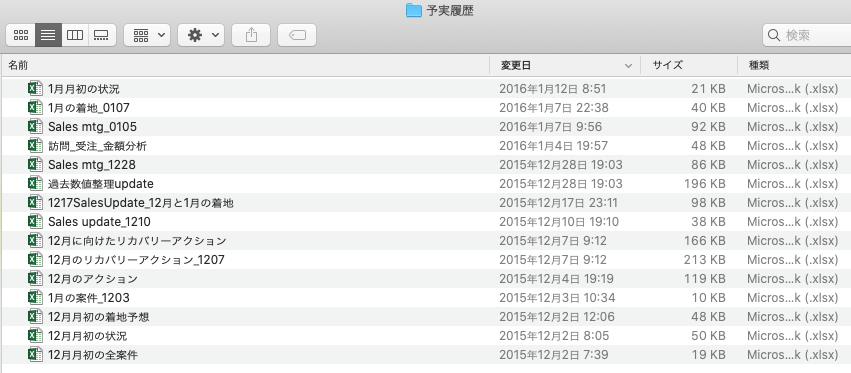
Task: Select file name 12月月初の着地予想
Action: pyautogui.click(x=99, y=317)
